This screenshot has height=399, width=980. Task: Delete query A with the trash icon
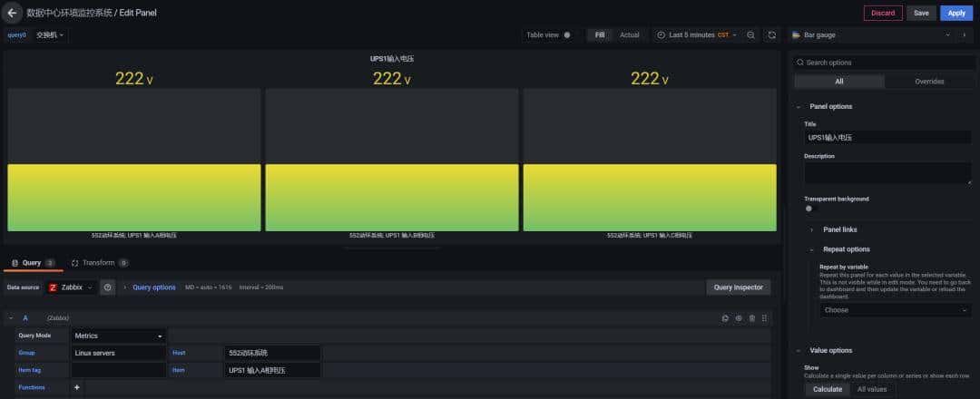752,318
